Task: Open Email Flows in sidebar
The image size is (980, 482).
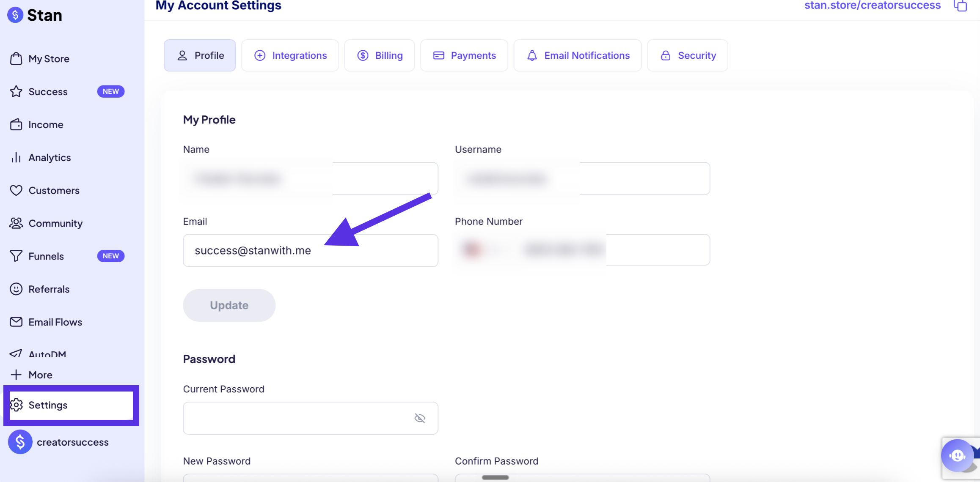Action: point(55,322)
